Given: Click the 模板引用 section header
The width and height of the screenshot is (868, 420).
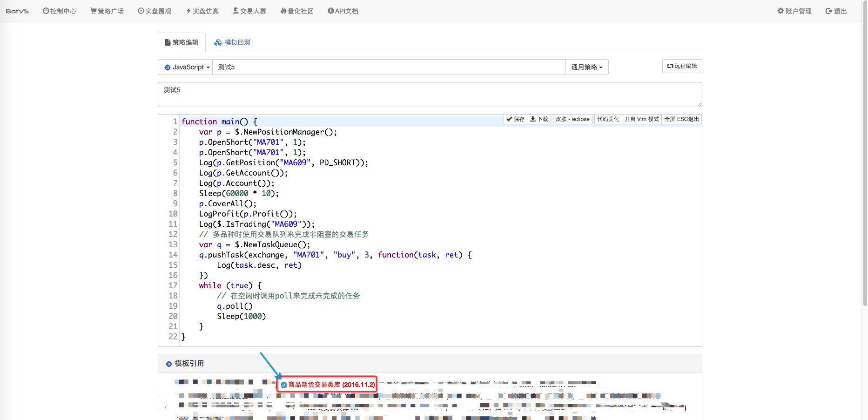Looking at the screenshot, I should point(430,364).
